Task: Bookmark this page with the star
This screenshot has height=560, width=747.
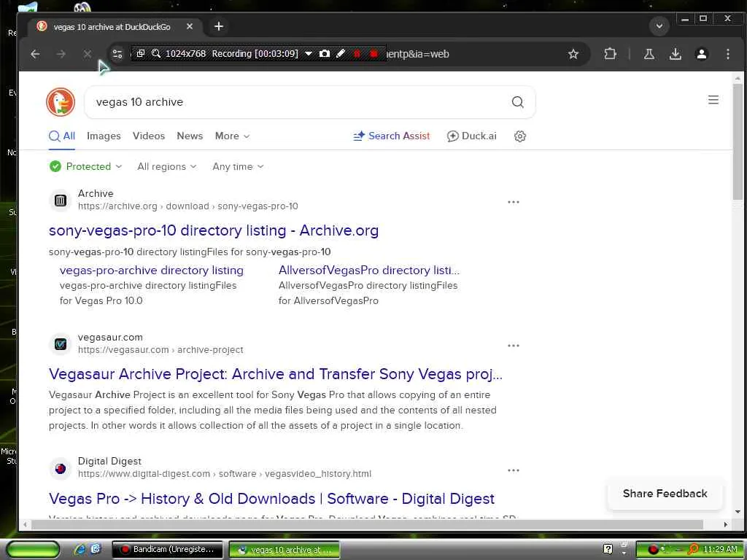Action: pyautogui.click(x=573, y=54)
